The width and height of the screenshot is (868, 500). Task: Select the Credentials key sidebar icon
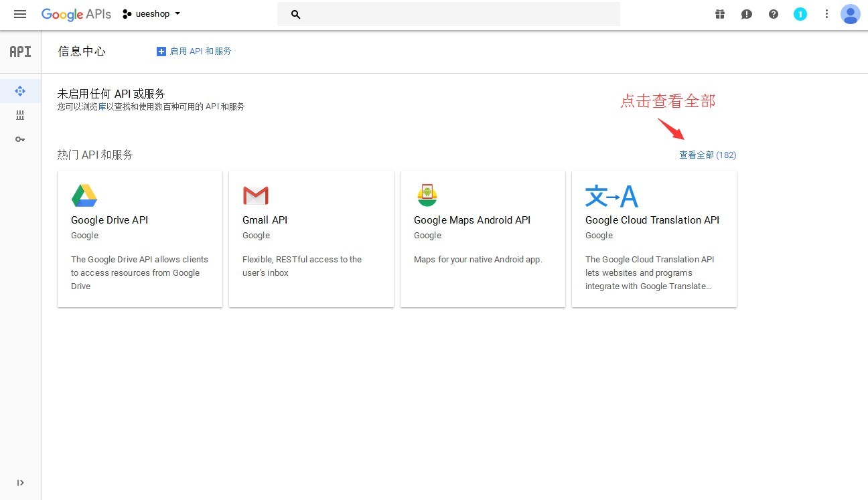(20, 139)
